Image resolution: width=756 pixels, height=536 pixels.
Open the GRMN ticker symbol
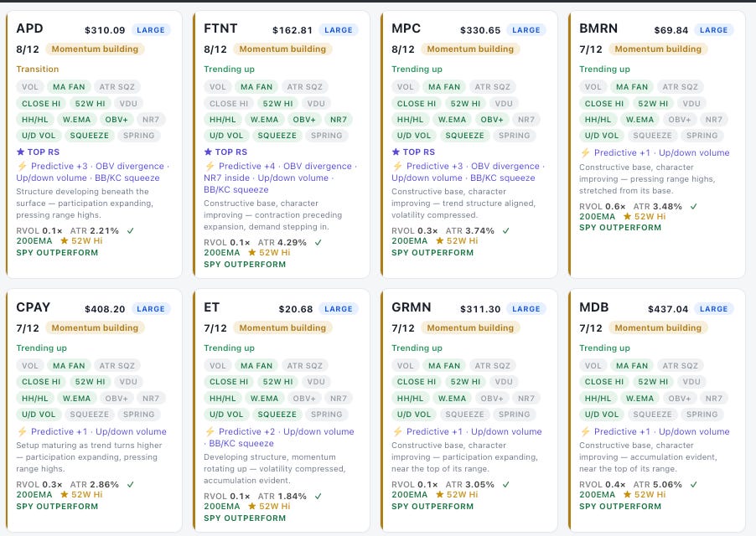coord(412,307)
